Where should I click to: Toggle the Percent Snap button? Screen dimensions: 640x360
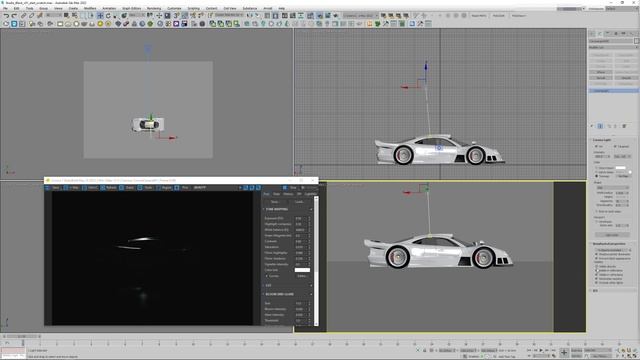[193, 16]
